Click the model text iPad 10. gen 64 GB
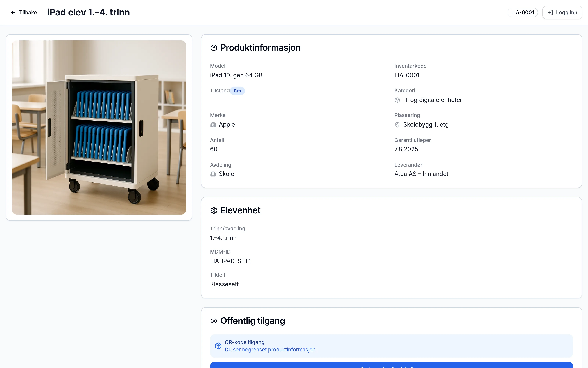588x368 pixels. (236, 75)
